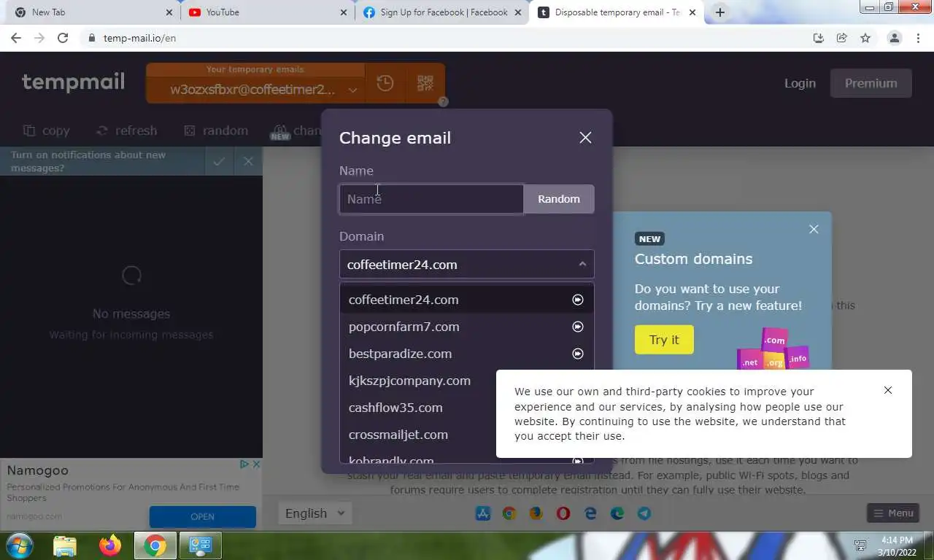Click the taskbar control panel window icon
This screenshot has width=934, height=560.
[200, 545]
